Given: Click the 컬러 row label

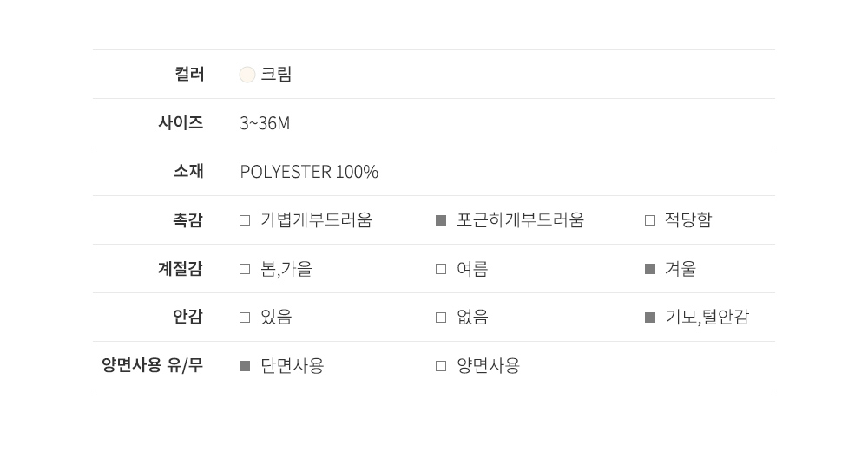Looking at the screenshot, I should click(x=189, y=75).
